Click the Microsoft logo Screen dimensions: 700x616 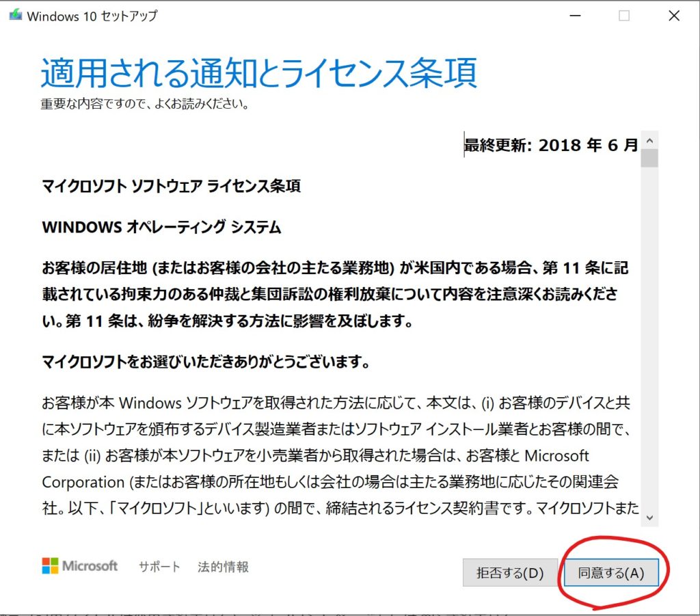(x=80, y=565)
